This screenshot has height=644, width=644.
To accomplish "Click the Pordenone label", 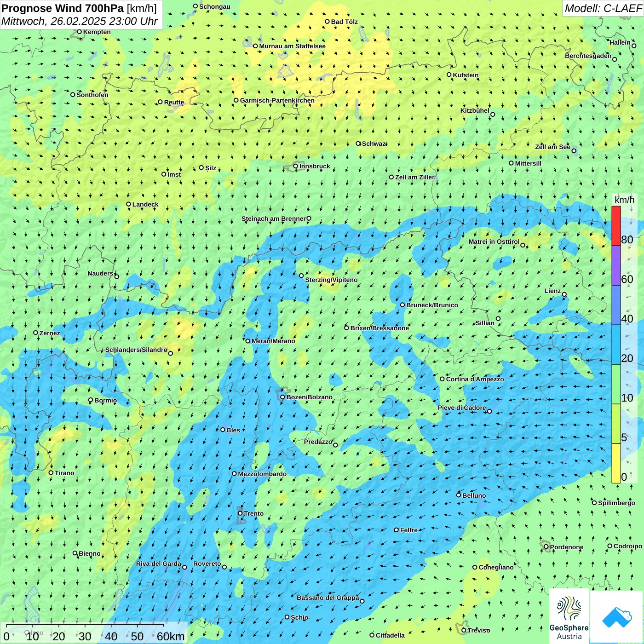I will (567, 547).
